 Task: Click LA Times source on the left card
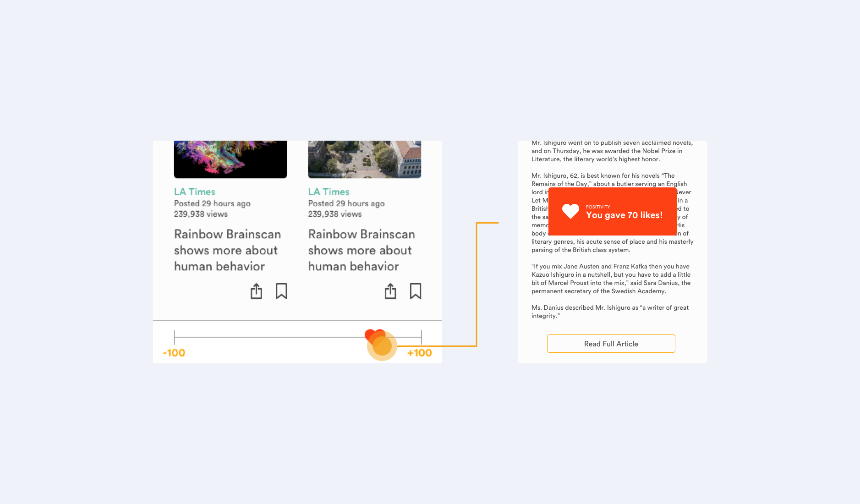pyautogui.click(x=195, y=192)
